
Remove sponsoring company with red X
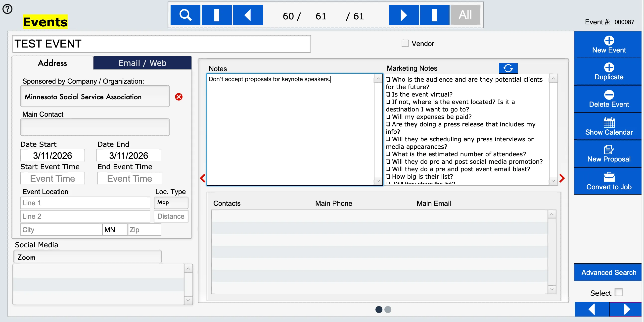pyautogui.click(x=179, y=97)
